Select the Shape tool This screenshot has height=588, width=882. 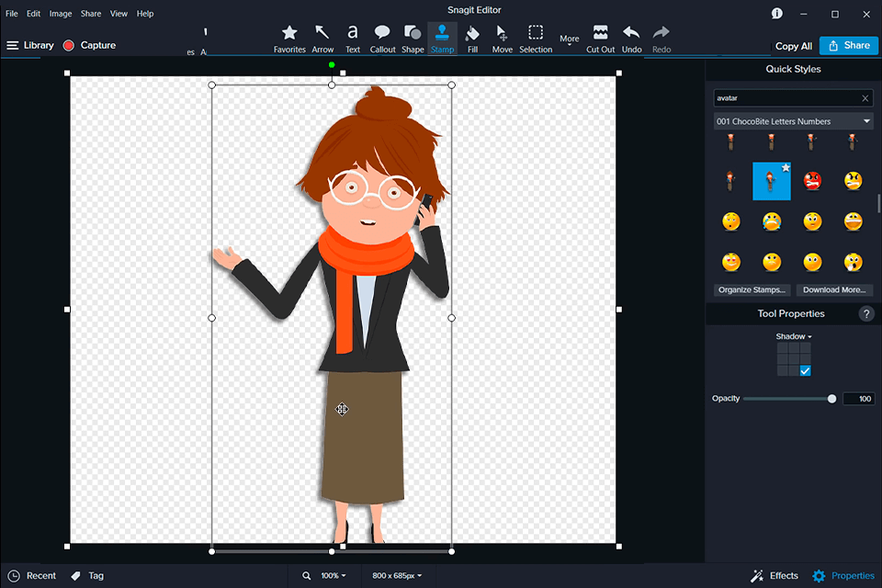413,39
